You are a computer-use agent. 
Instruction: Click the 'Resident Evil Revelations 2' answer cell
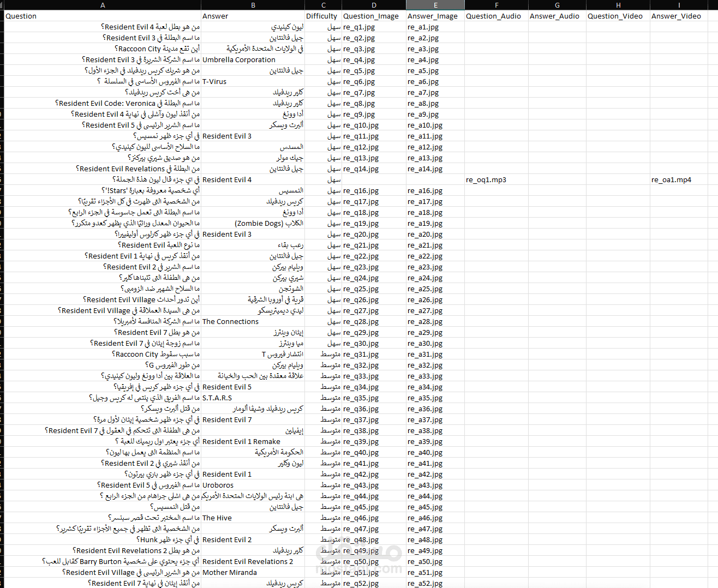tap(253, 561)
